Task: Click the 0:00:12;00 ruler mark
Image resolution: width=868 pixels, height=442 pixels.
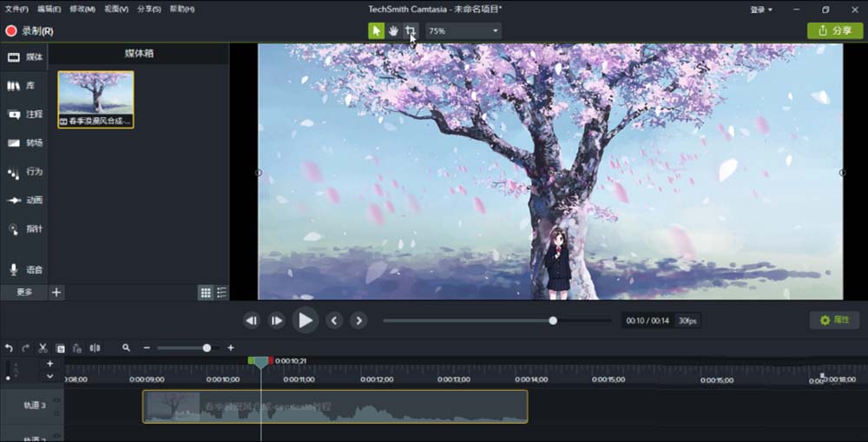Action: [x=377, y=379]
